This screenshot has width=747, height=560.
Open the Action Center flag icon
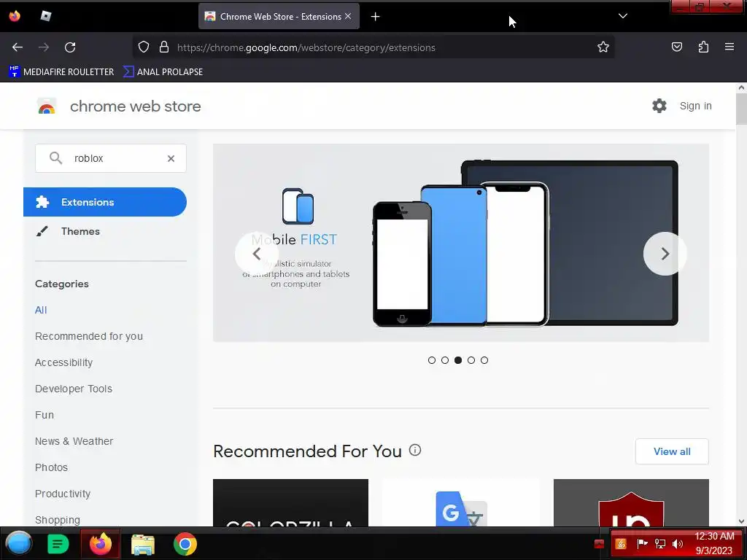(642, 543)
